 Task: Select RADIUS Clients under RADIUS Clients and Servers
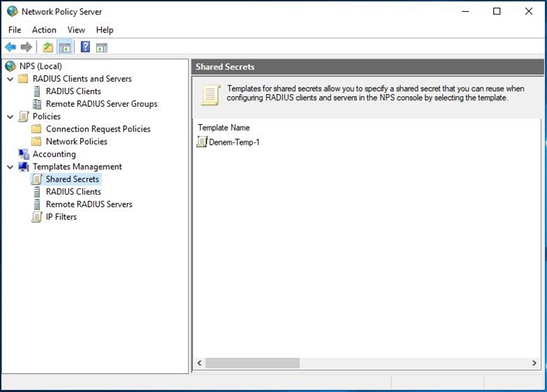tap(74, 91)
